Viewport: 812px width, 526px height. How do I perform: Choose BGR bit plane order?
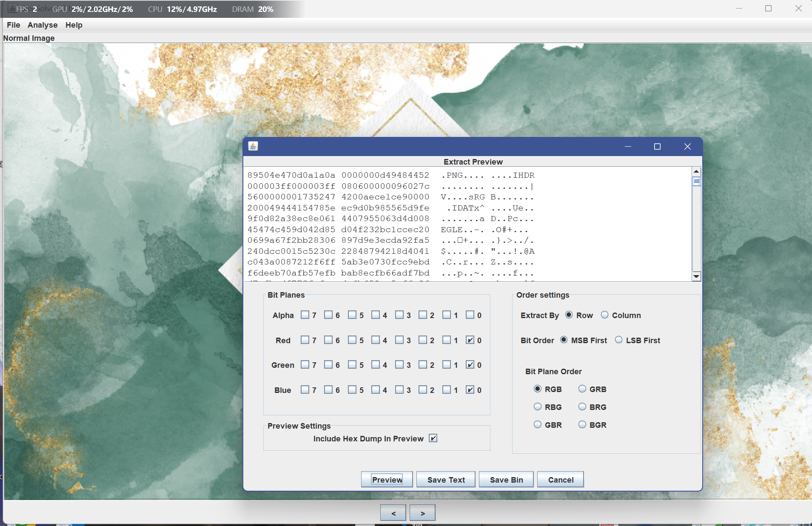[x=582, y=425]
